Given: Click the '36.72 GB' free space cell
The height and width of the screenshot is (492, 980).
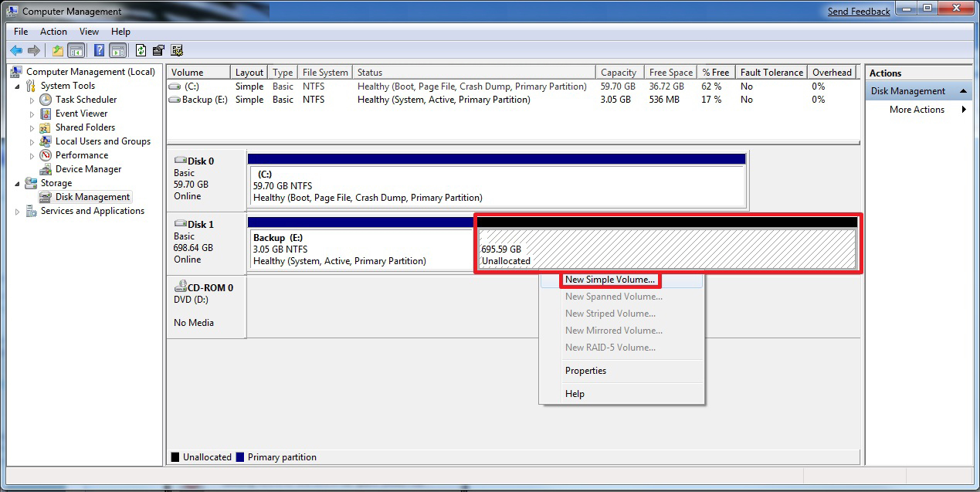Looking at the screenshot, I should 666,87.
